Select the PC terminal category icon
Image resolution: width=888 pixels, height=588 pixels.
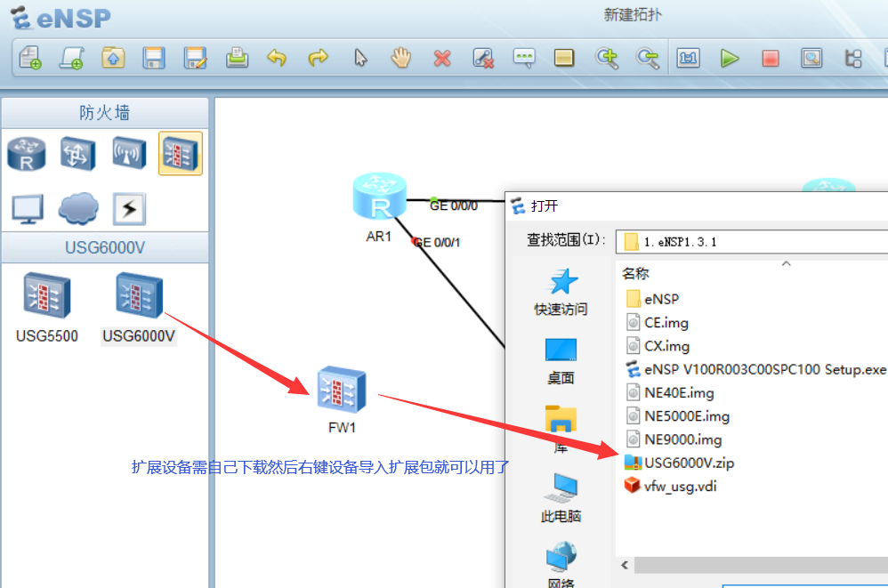click(x=28, y=209)
